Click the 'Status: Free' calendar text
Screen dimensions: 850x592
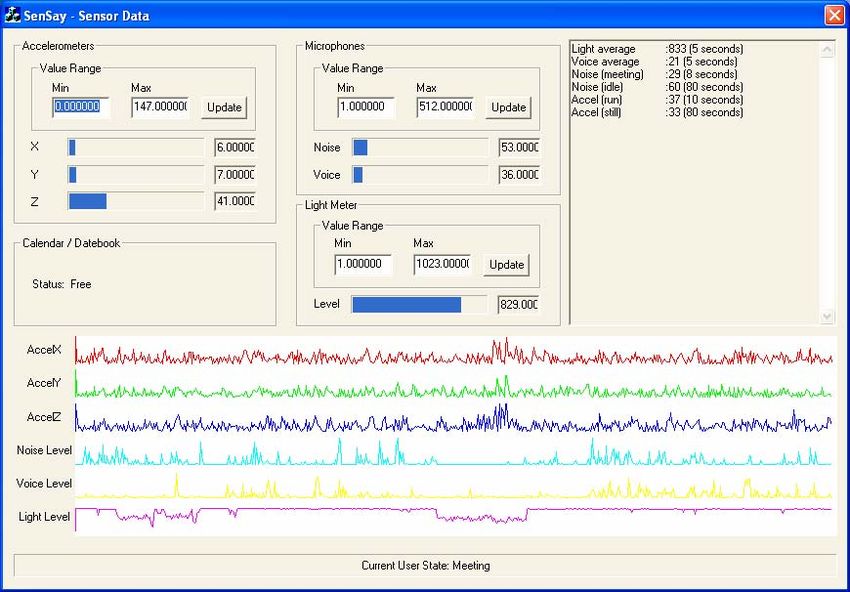62,284
